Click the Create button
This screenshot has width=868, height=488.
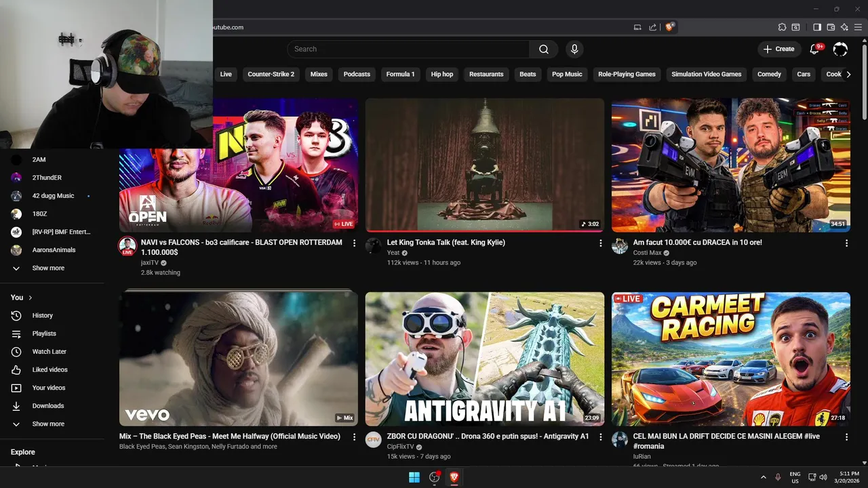pyautogui.click(x=779, y=49)
